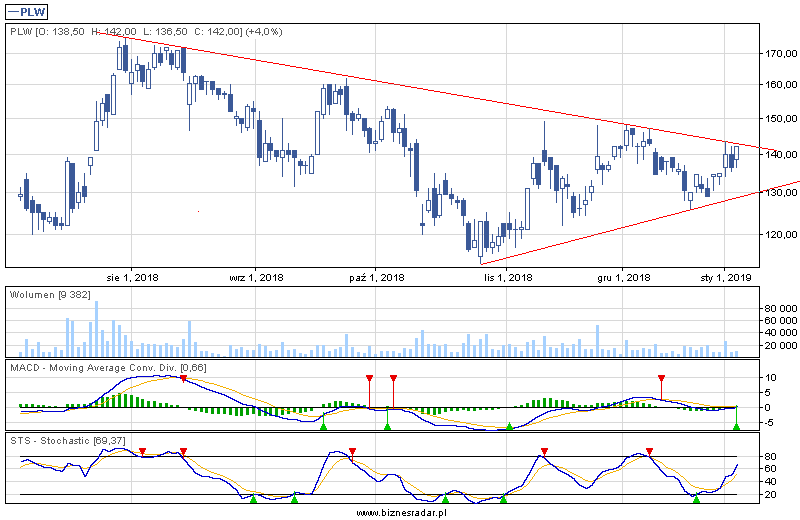
Task: Select the Wolumen panel title
Action: 44,295
